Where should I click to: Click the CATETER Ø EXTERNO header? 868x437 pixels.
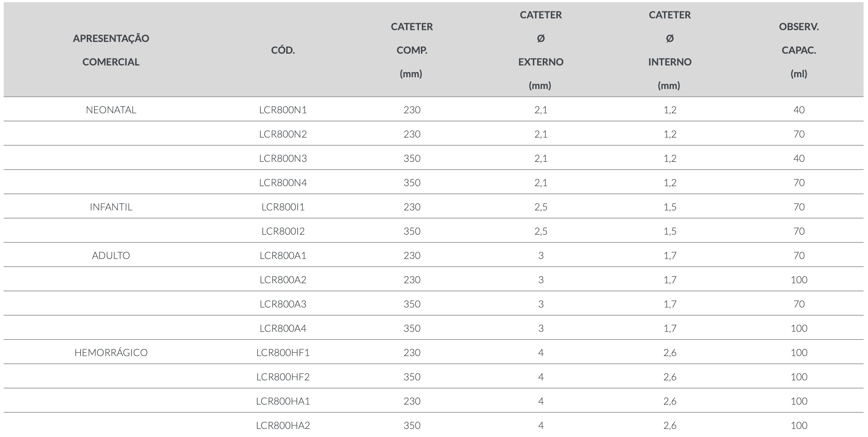pos(541,50)
